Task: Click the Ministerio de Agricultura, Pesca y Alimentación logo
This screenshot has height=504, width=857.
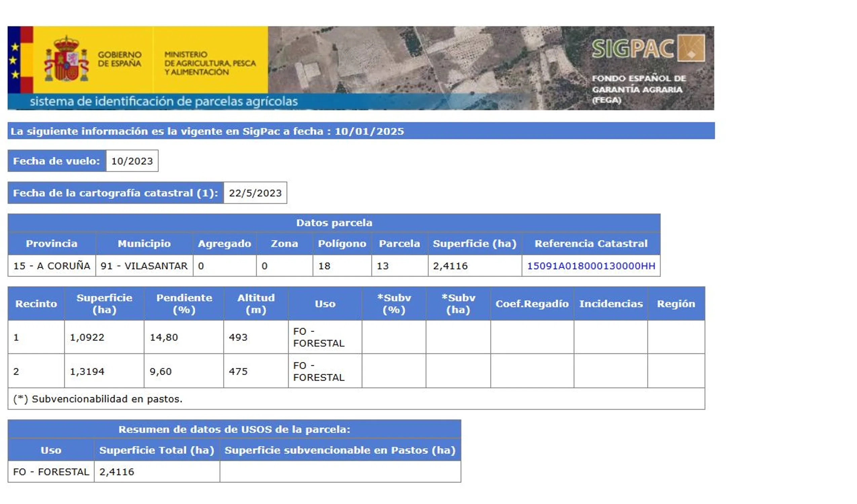Action: pos(209,63)
